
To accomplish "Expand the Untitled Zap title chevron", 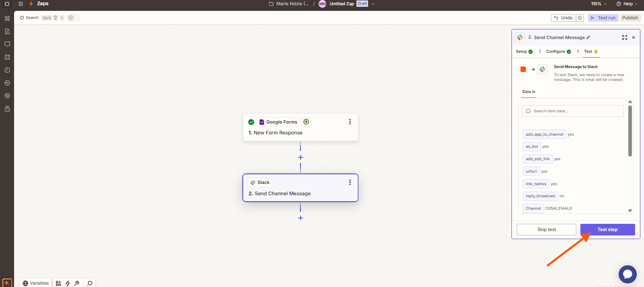I will pos(373,4).
